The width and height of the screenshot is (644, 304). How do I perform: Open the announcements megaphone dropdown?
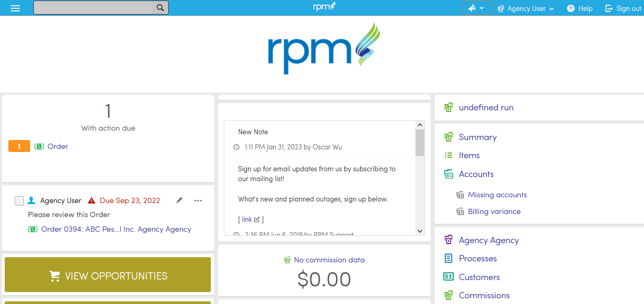click(x=477, y=8)
